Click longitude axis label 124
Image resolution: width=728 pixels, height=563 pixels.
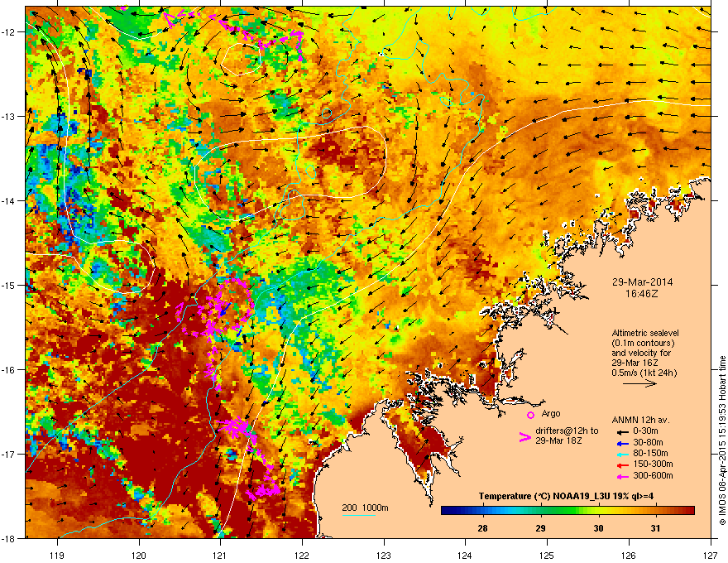[465, 555]
